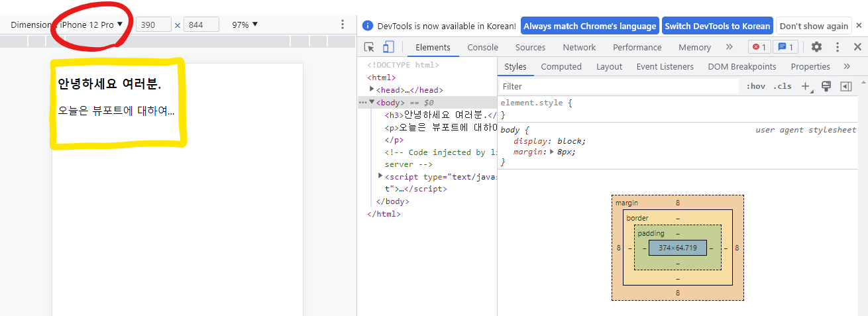
Task: Show more Styles pane tabs chevron
Action: coord(847,66)
